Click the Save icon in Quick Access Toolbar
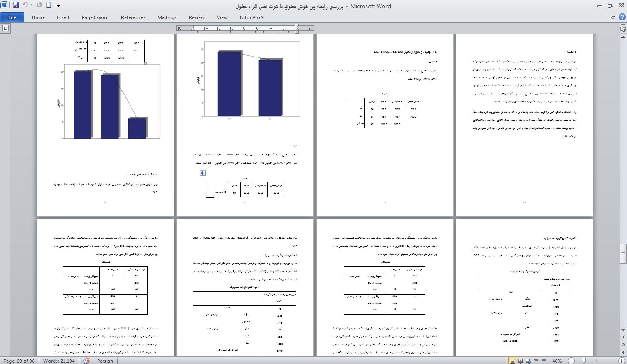 [16, 6]
